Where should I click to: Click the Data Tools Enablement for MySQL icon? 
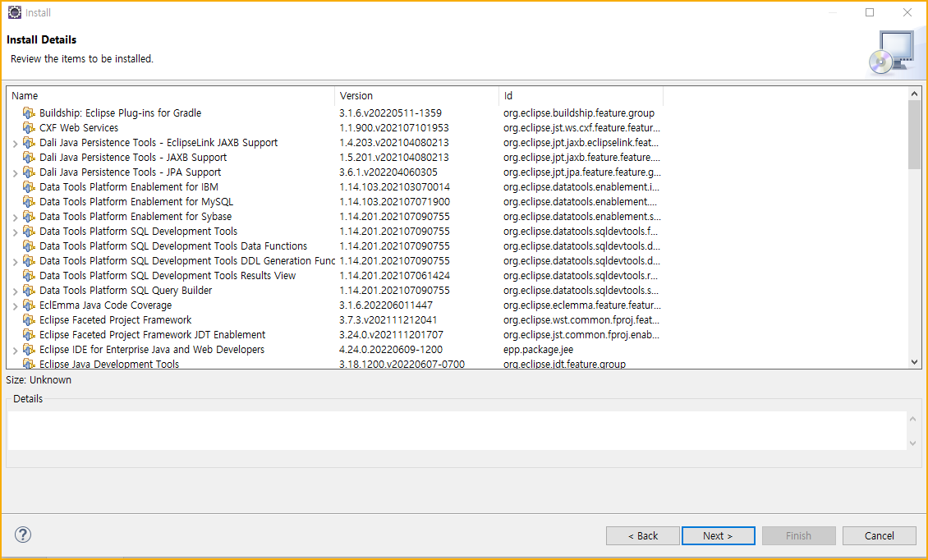(x=29, y=201)
